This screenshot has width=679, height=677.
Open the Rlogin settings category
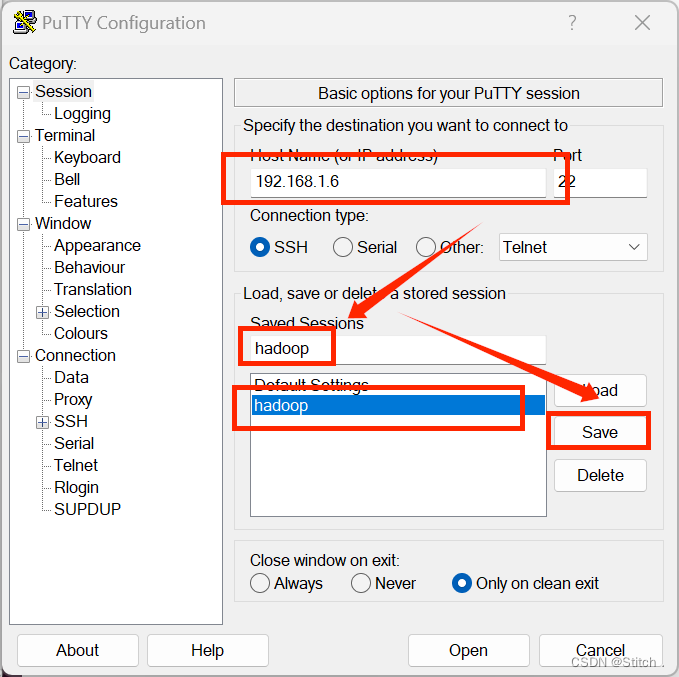point(76,488)
